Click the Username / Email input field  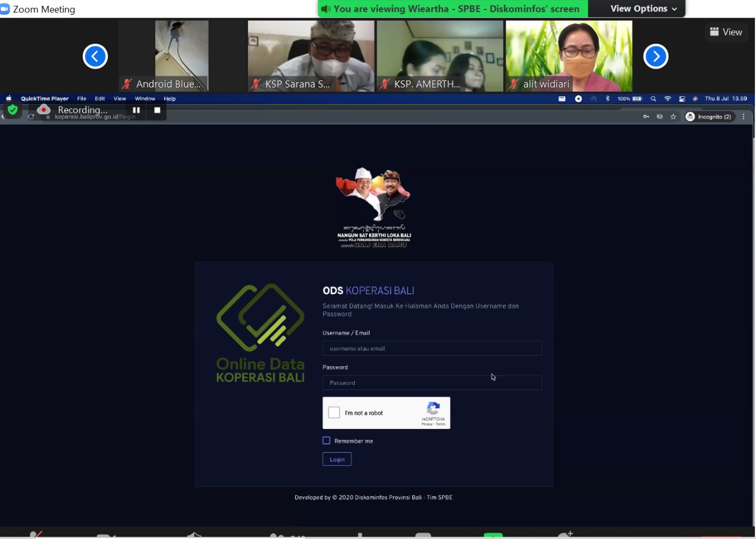click(x=432, y=348)
